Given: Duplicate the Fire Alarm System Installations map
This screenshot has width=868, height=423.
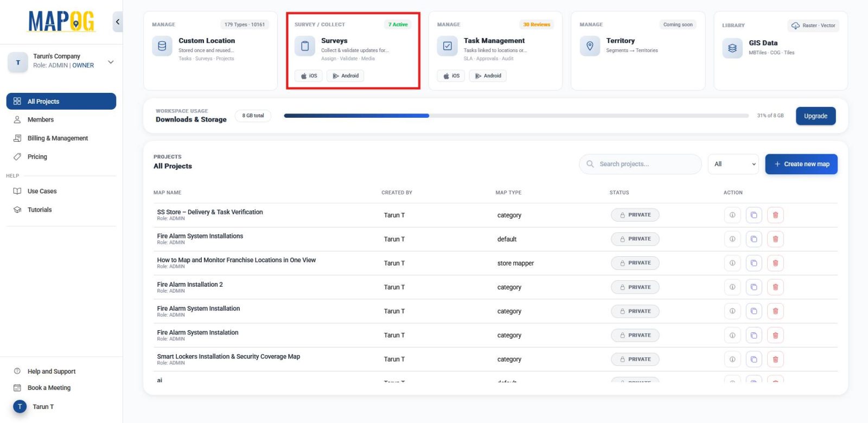Looking at the screenshot, I should point(754,239).
